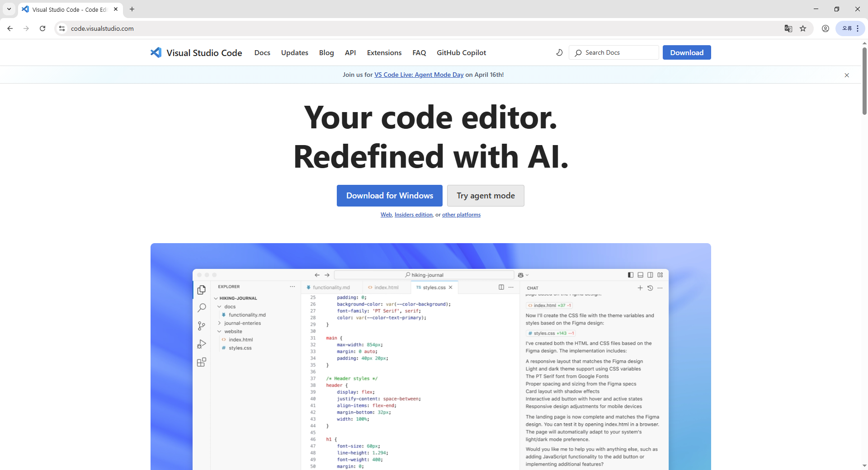Click the Source Control icon in activity bar
The image size is (868, 470).
[x=202, y=326]
